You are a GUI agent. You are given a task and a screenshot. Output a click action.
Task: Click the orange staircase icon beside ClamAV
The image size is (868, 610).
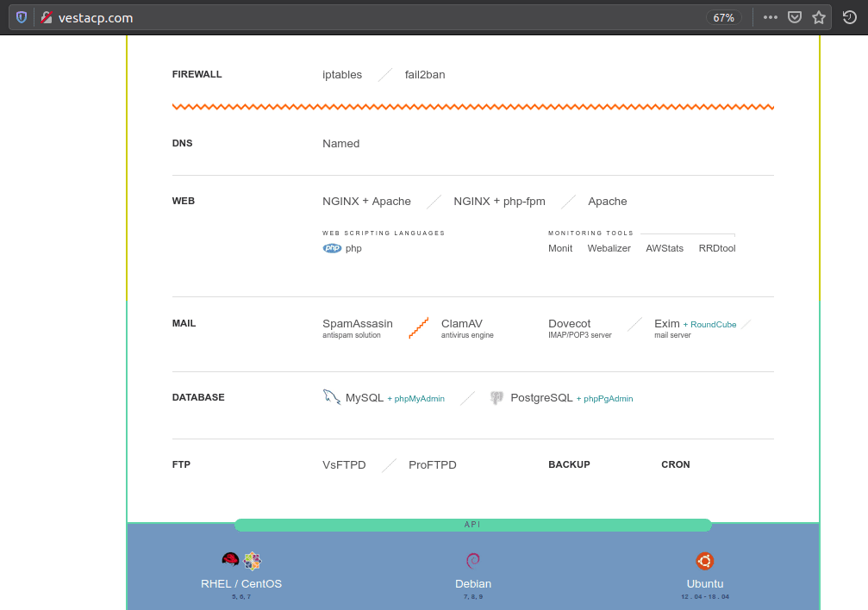[419, 327]
